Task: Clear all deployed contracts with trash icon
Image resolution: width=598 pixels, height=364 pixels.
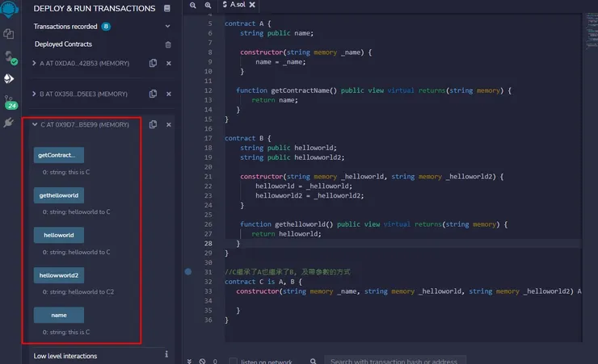Action: (x=168, y=44)
